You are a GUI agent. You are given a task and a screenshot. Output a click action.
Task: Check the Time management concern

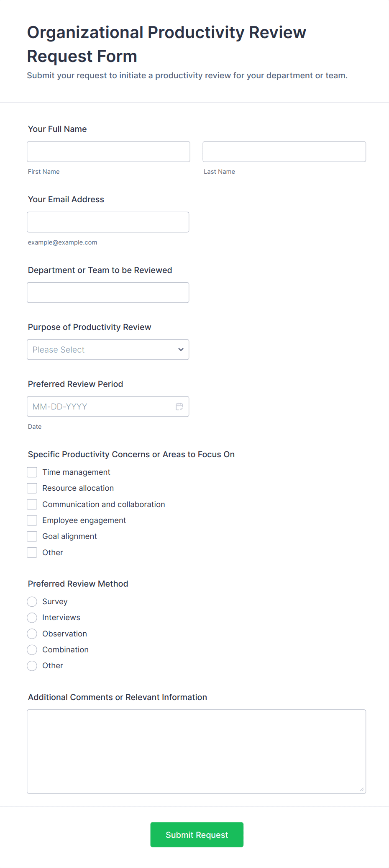pos(32,472)
